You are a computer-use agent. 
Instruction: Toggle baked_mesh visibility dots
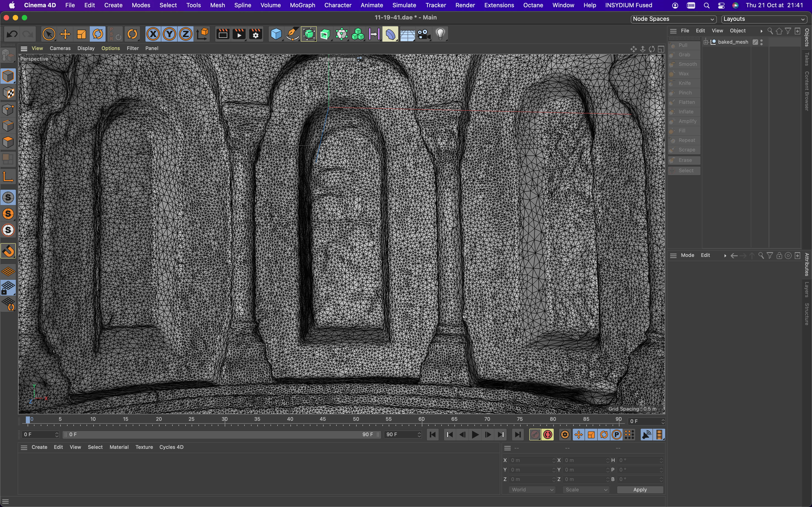click(x=761, y=42)
